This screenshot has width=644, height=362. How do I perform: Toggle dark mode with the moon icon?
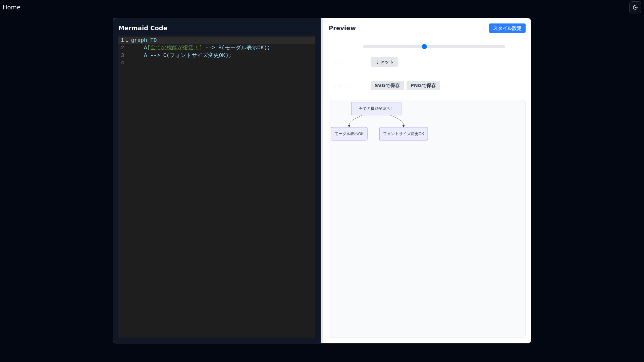635,7
